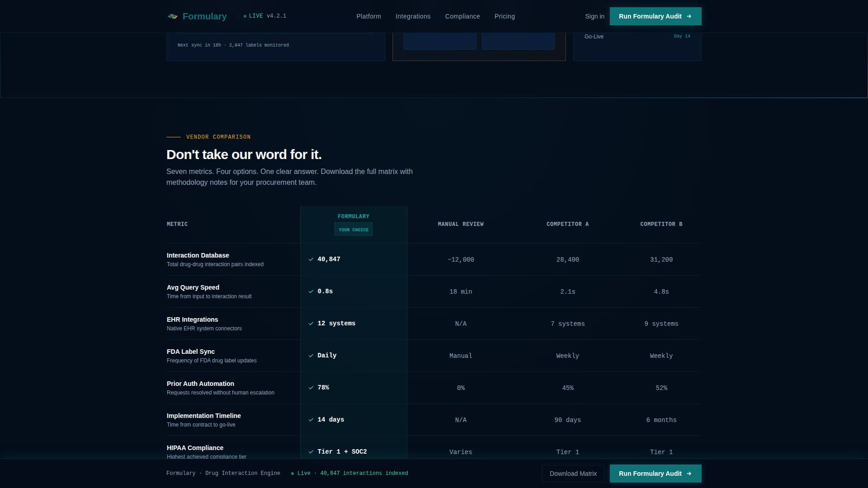Click the v4.2.1 version label
The width and height of the screenshot is (868, 488).
(x=276, y=16)
